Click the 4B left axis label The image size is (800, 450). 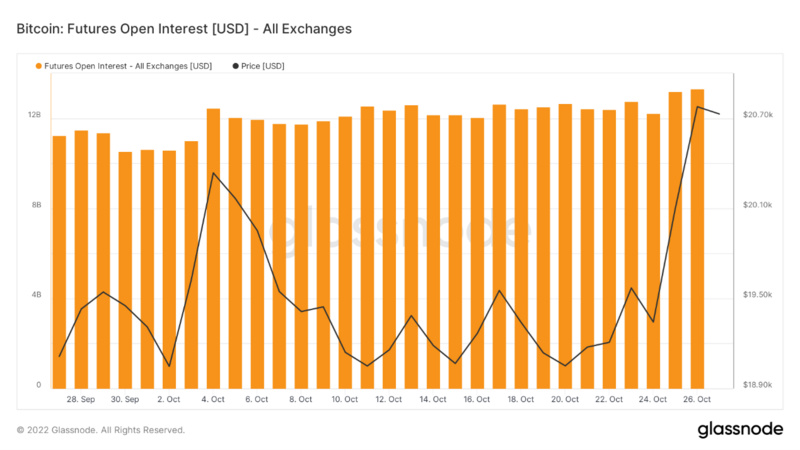click(34, 295)
